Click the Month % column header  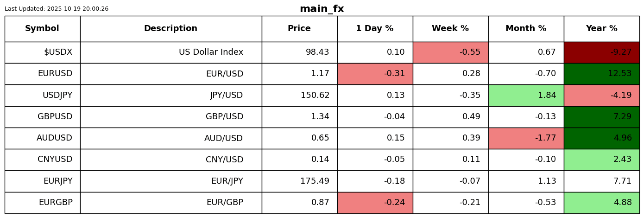tap(526, 29)
